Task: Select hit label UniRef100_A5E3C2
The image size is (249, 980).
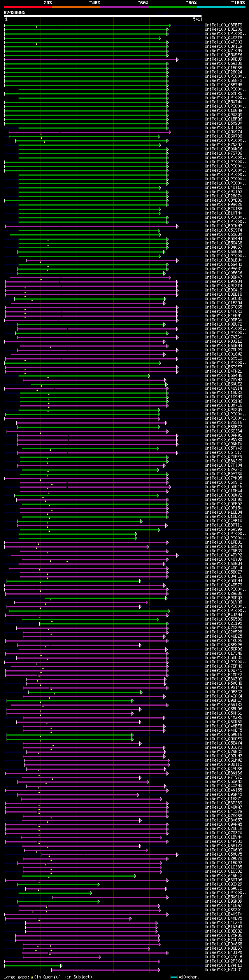Action: (x=223, y=692)
